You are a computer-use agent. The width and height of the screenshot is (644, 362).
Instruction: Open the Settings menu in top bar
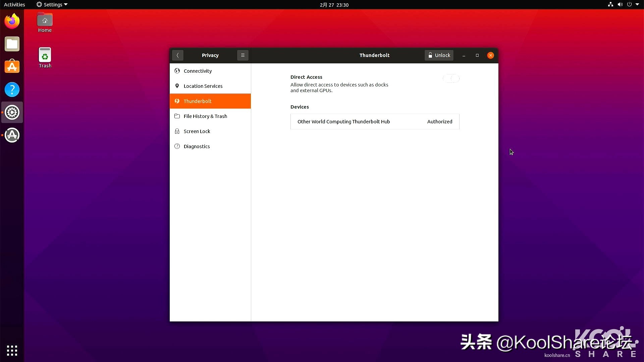[x=52, y=4]
